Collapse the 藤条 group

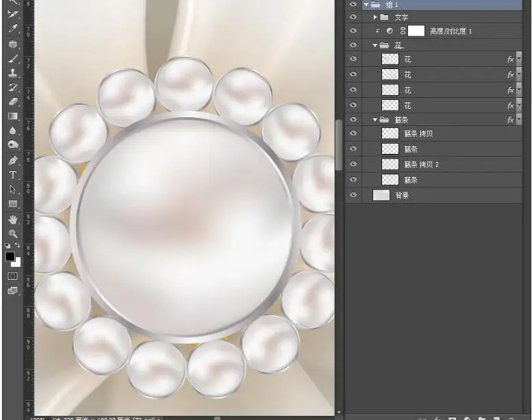(x=375, y=120)
